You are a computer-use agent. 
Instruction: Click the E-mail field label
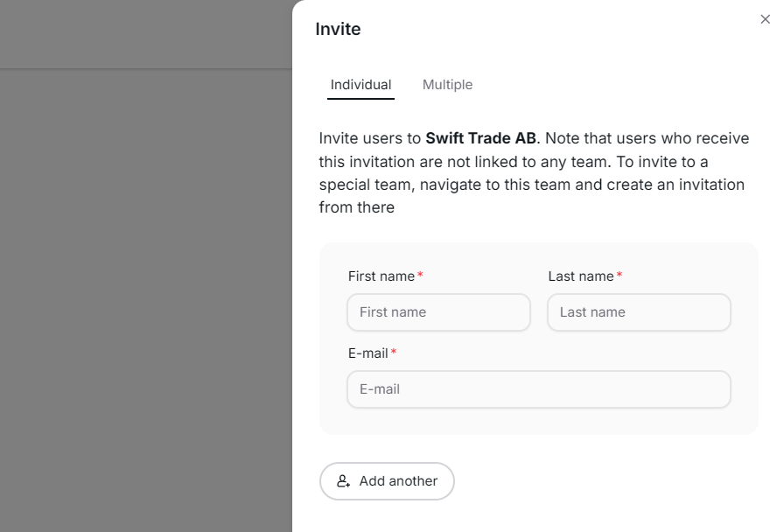point(368,353)
